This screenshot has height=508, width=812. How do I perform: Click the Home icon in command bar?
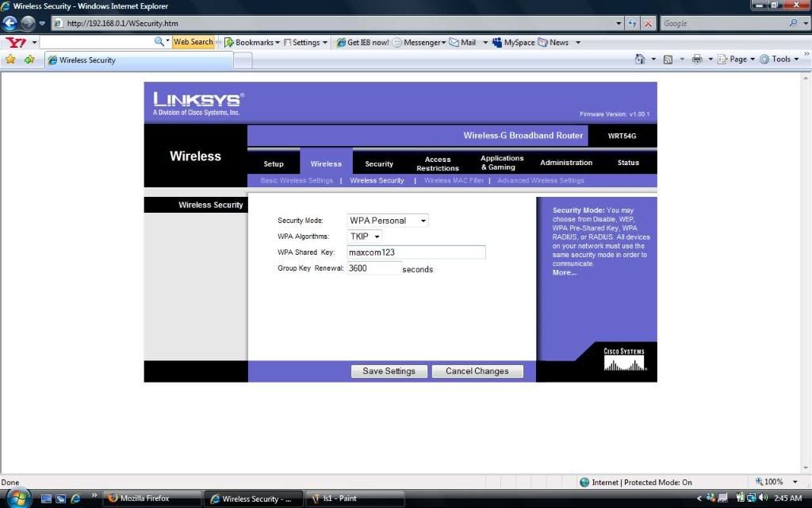click(640, 59)
